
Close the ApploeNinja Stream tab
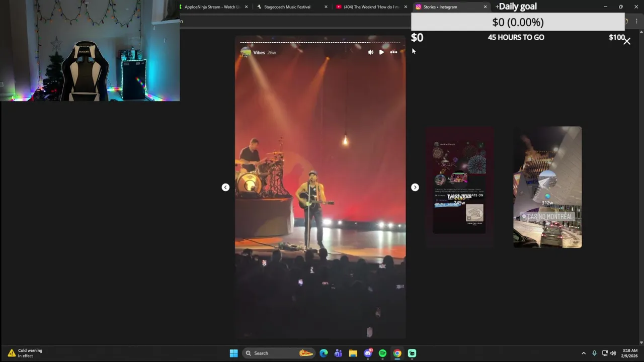pos(246,7)
